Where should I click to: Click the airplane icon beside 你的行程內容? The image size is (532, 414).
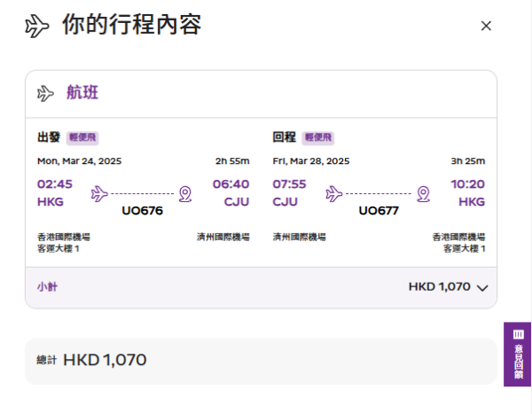coord(37,26)
